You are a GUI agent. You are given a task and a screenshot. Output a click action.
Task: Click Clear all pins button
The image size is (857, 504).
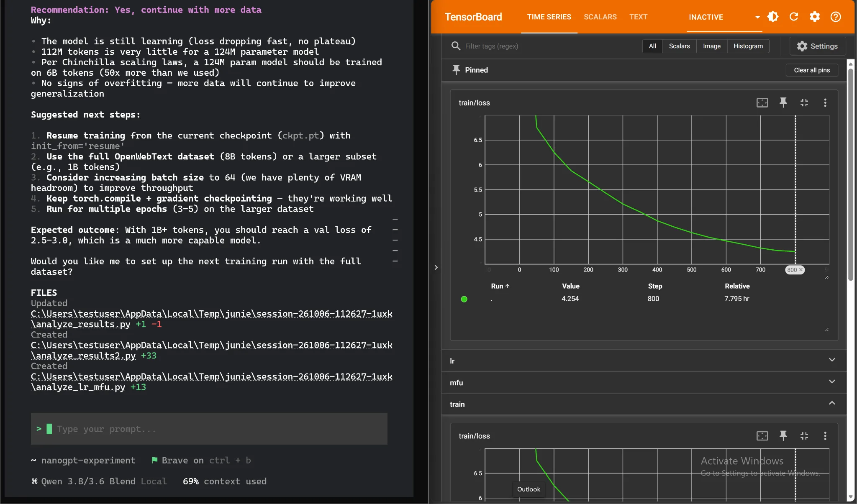[x=812, y=70]
